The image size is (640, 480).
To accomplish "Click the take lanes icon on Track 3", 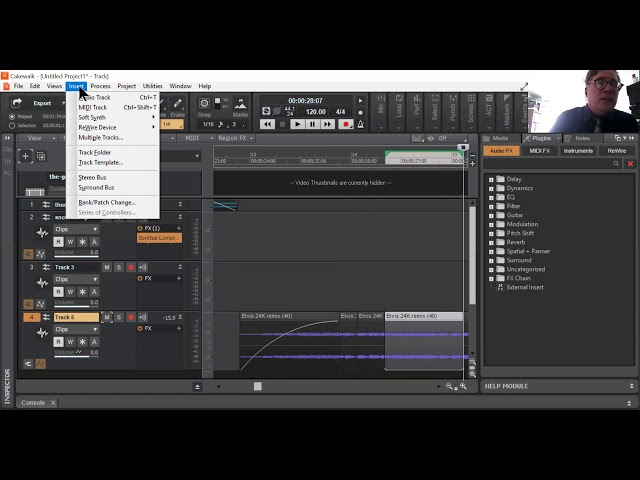I will (x=28, y=304).
